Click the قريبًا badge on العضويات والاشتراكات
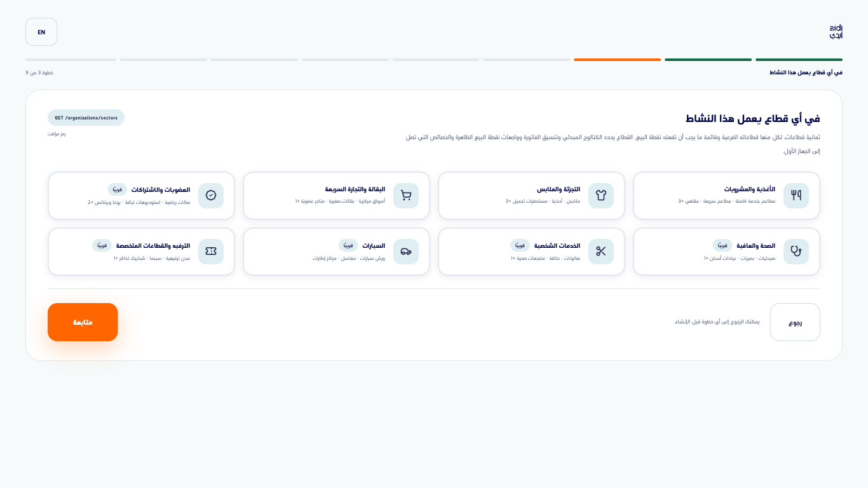This screenshot has height=488, width=868. (118, 189)
